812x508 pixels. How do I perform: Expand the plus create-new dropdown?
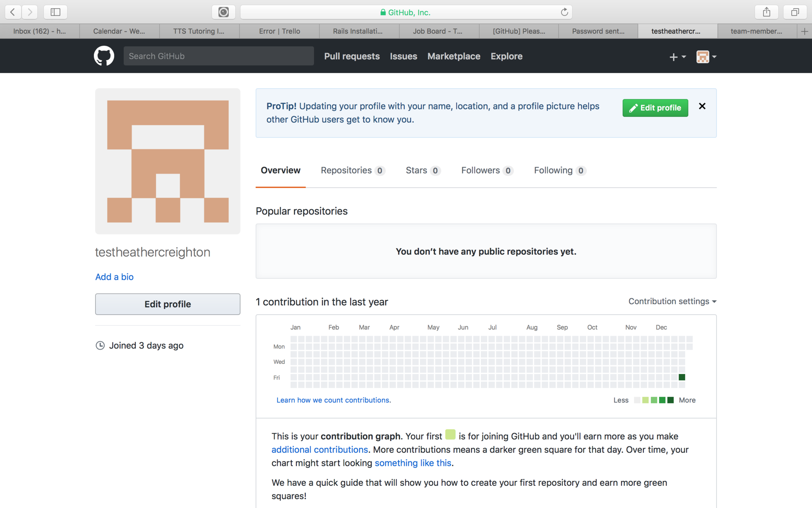677,57
